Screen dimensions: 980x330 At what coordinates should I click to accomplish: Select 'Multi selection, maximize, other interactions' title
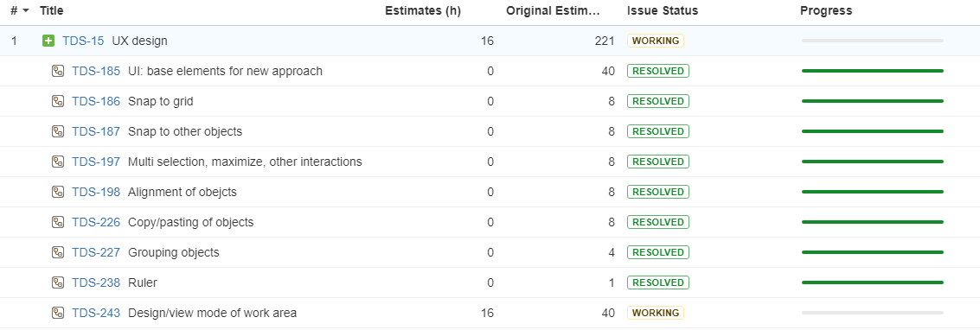245,162
